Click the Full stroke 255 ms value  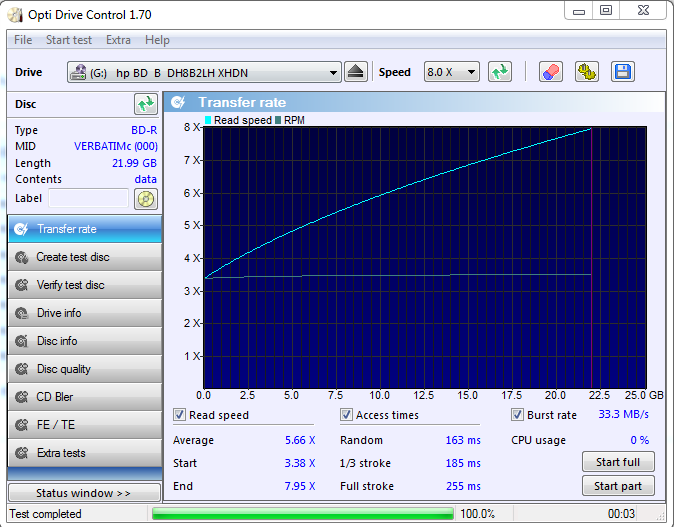point(463,486)
